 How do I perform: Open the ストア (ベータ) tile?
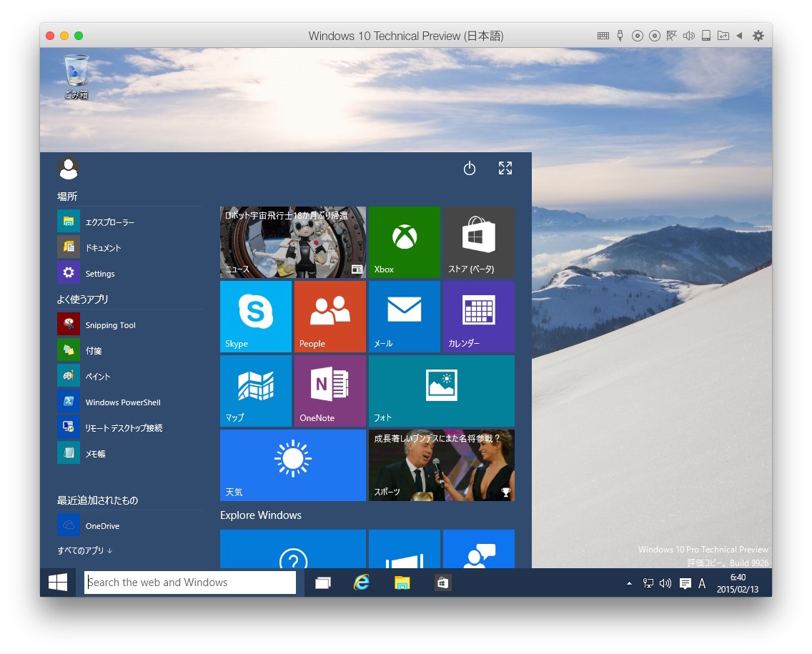478,242
